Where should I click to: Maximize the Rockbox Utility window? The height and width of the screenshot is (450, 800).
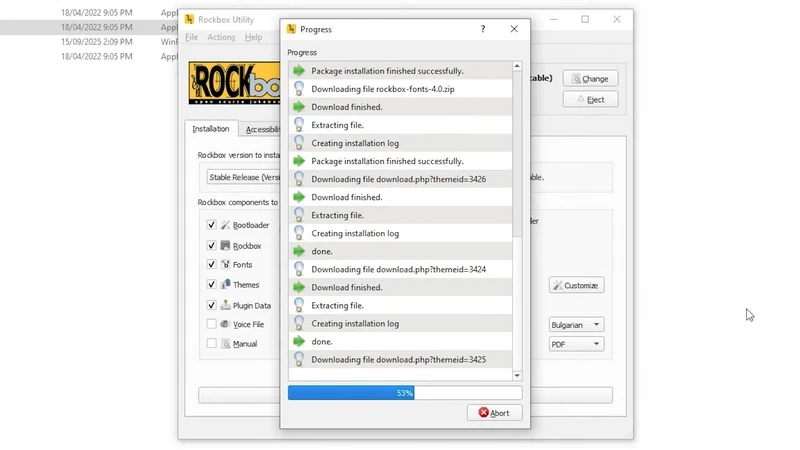tap(585, 19)
